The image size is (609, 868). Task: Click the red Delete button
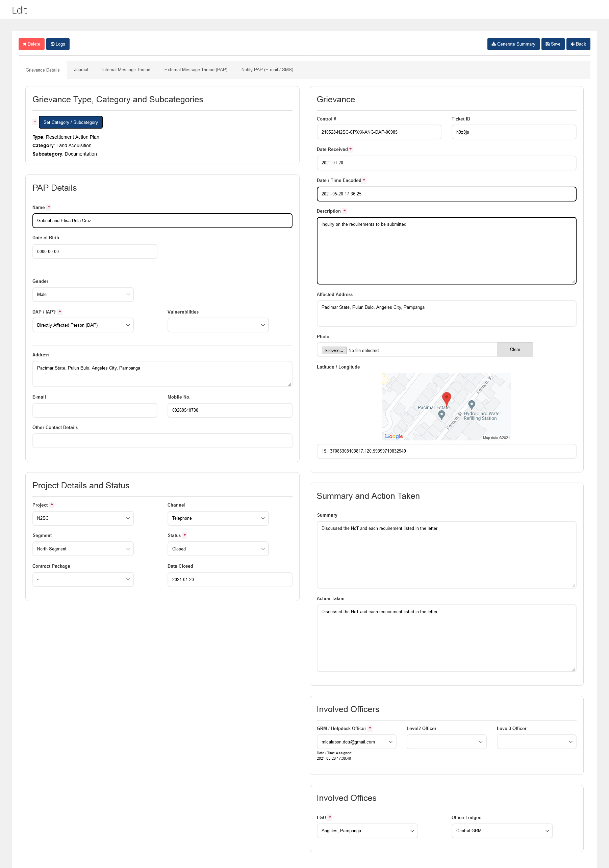[31, 44]
